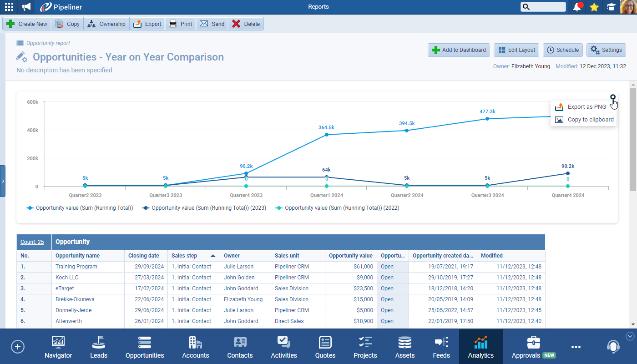
Task: Open the three-dots more menu in navigation
Action: 576,347
